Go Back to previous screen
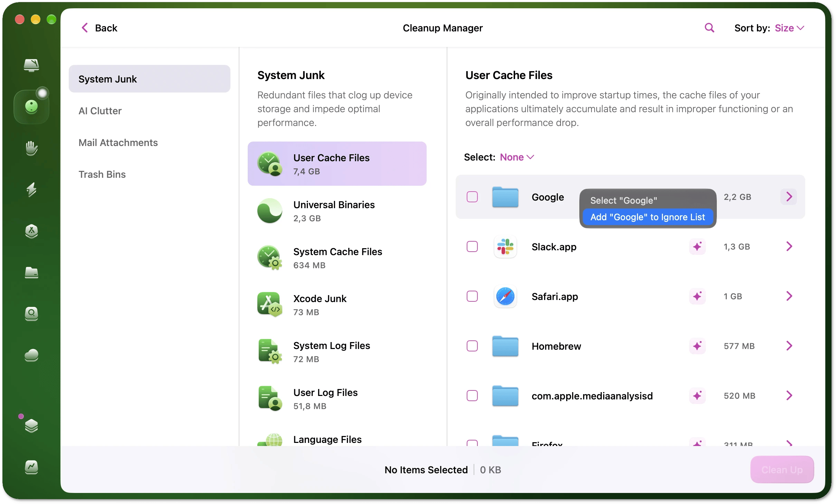This screenshot has width=836, height=504. 99,28
